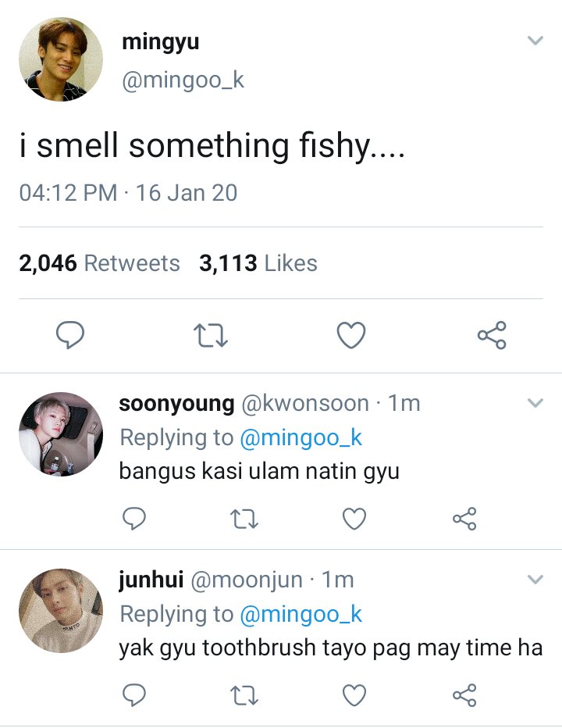
Task: Share junhui's reply
Action: point(464,694)
